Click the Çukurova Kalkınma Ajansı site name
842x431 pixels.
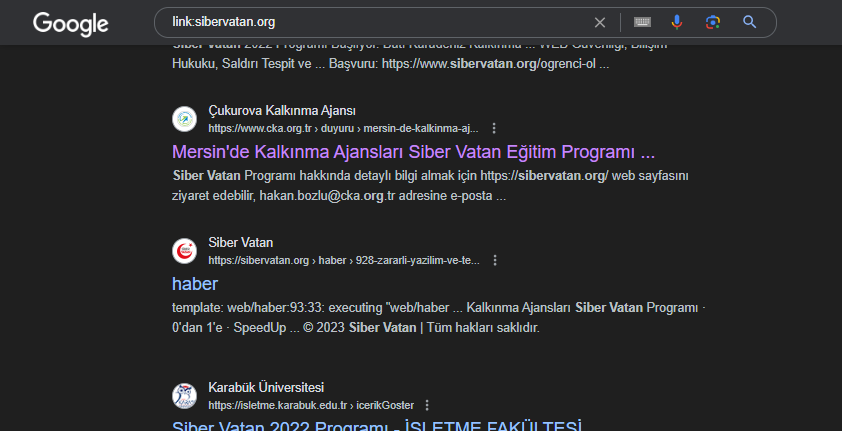[x=281, y=111]
